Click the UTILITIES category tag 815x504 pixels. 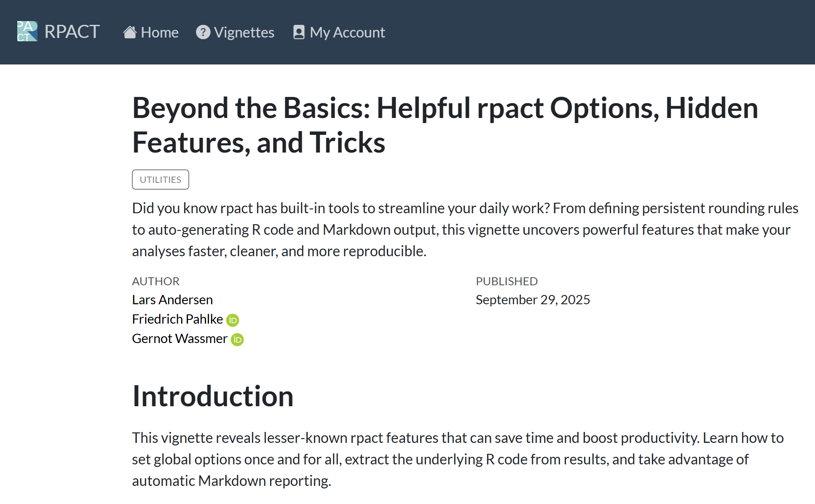coord(161,180)
